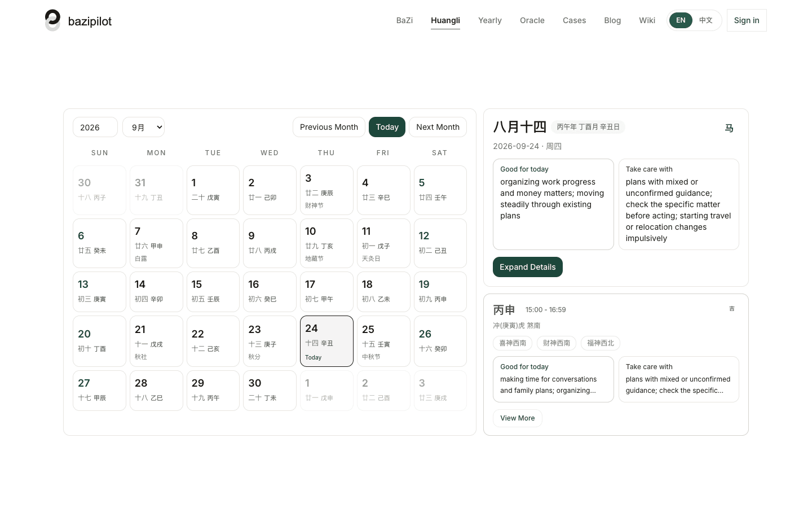Switch language to EN

click(681, 20)
